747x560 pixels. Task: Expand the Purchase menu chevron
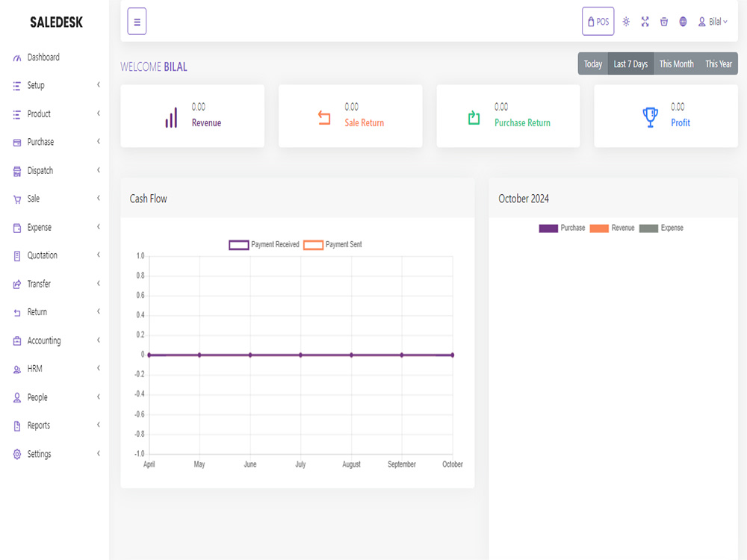(x=99, y=141)
